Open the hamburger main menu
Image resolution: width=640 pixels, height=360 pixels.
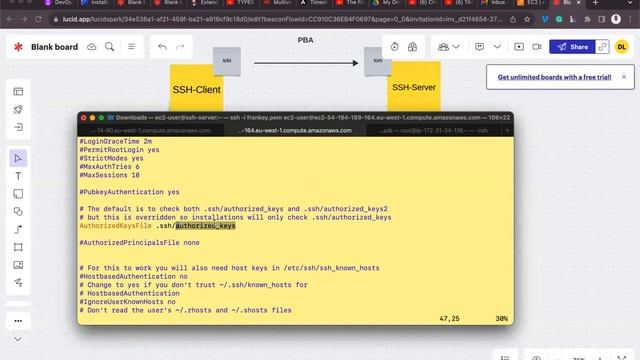(131, 47)
